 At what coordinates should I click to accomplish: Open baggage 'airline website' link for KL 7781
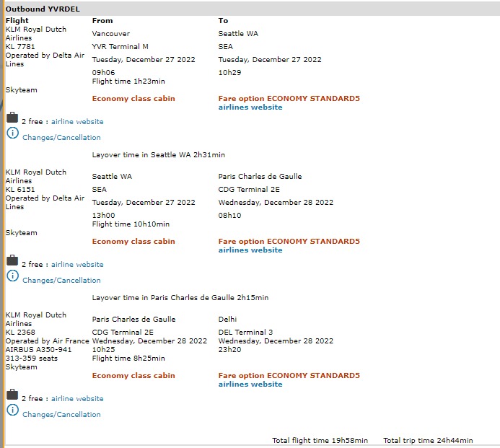pos(77,122)
